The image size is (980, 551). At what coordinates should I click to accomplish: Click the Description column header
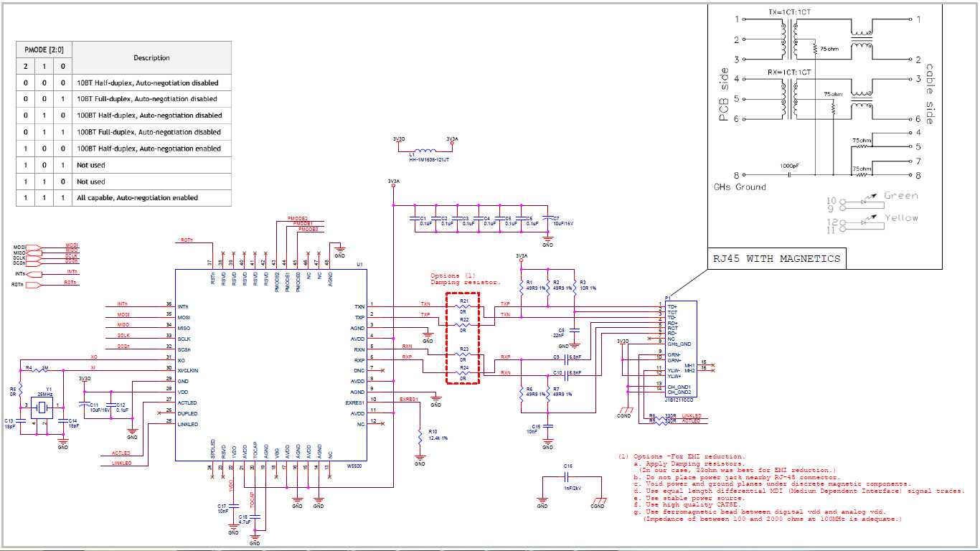point(152,58)
